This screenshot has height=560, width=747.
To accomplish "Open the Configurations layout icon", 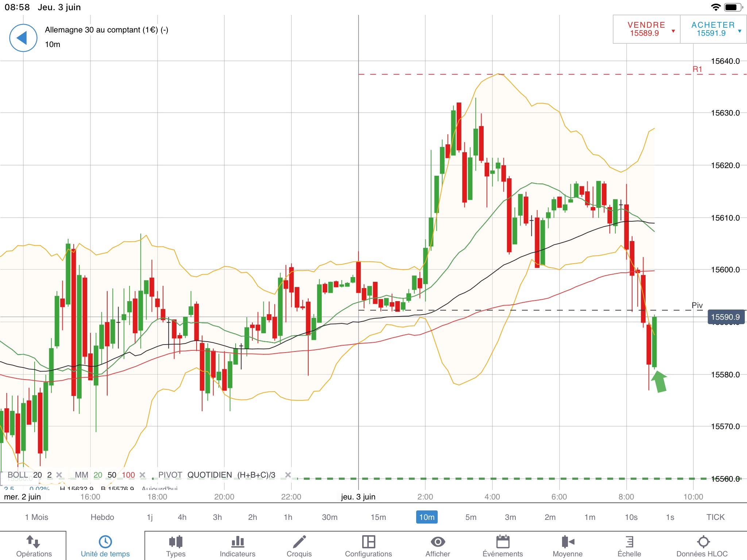I will pyautogui.click(x=368, y=542).
